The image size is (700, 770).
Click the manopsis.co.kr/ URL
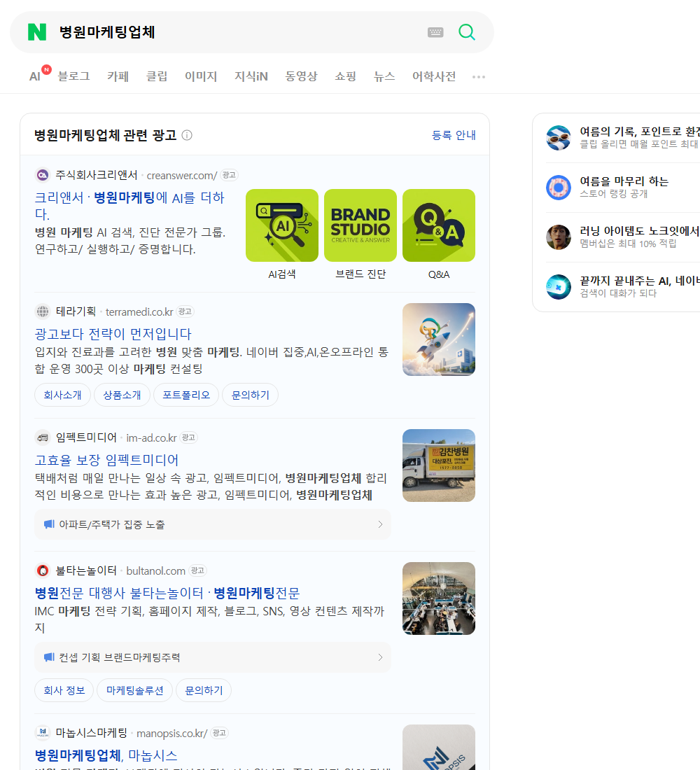[x=172, y=733]
